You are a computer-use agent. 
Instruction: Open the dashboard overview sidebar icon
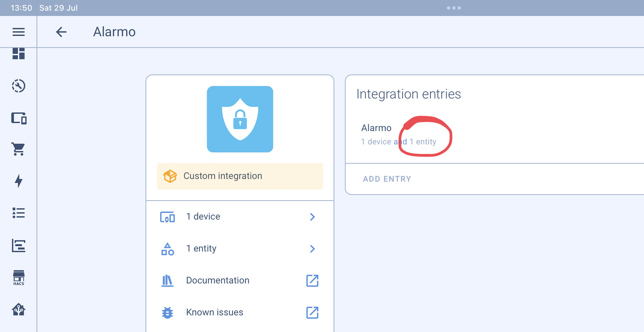(19, 54)
